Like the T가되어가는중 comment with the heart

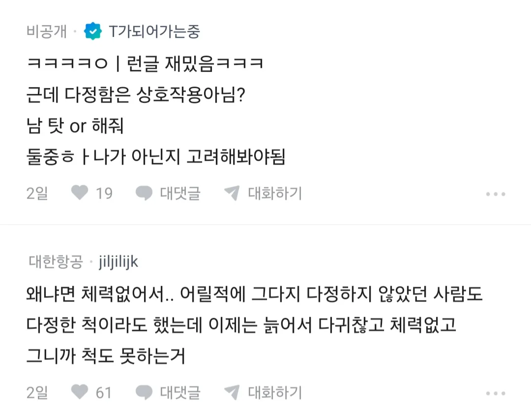80,193
